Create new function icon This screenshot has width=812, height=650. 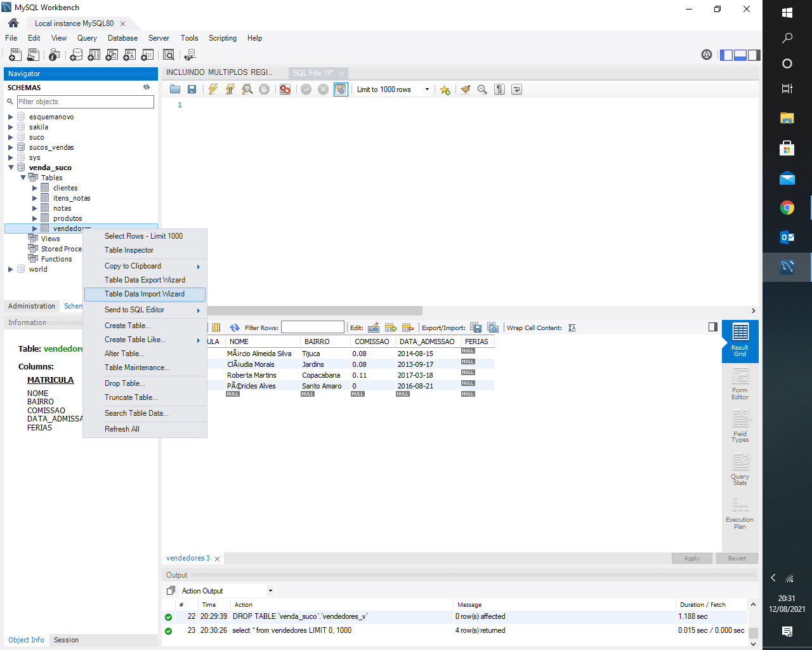pos(147,55)
